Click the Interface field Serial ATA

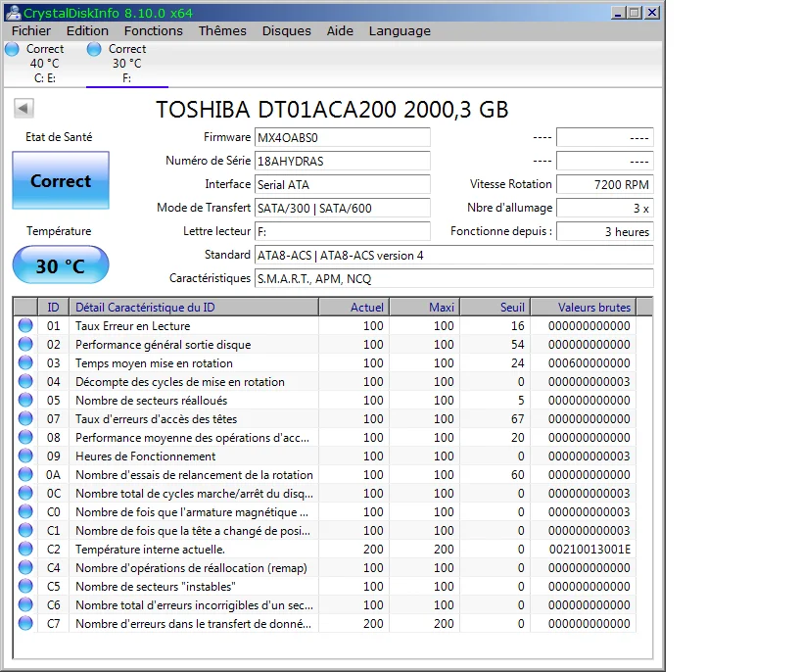coord(342,184)
